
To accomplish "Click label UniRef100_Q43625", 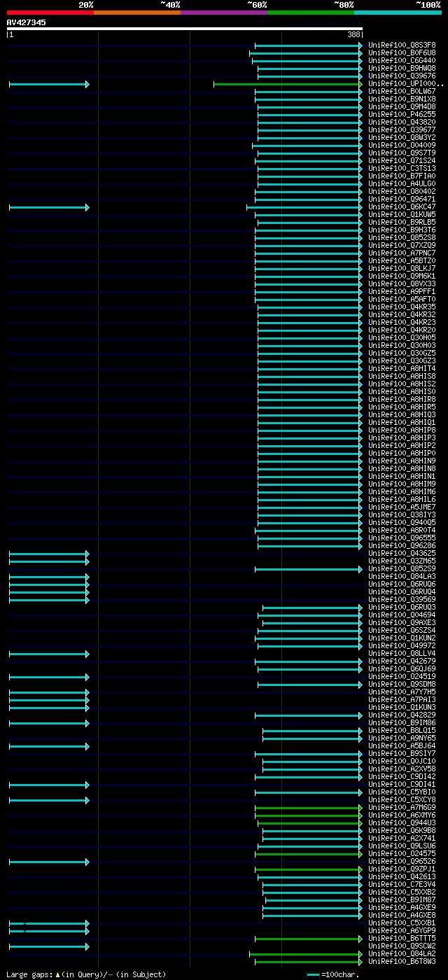I will click(402, 553).
